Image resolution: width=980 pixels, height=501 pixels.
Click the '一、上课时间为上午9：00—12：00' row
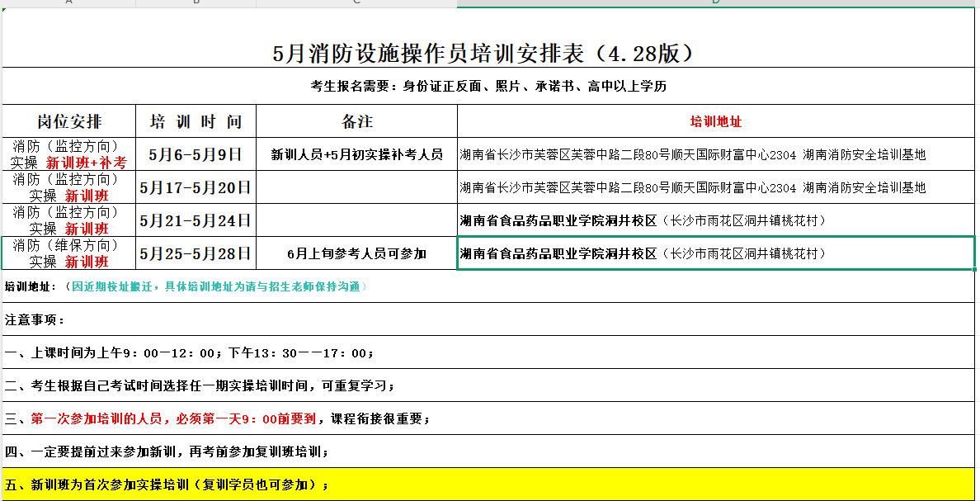point(488,352)
